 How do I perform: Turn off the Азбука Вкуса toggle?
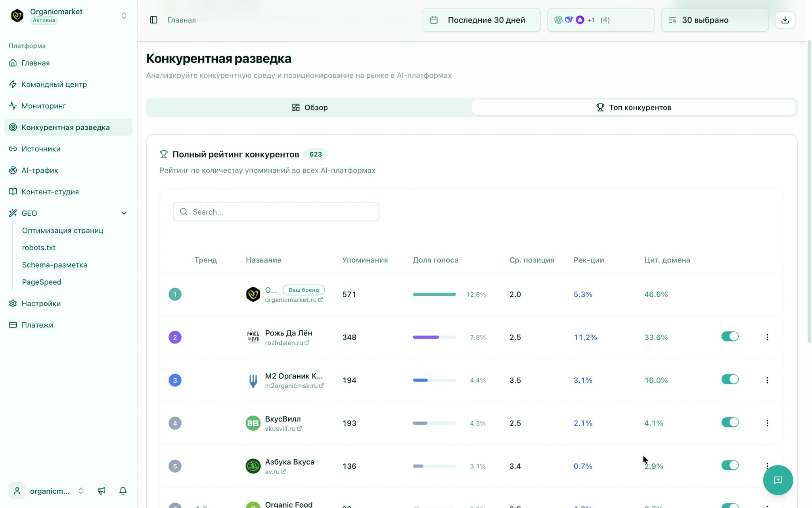730,465
